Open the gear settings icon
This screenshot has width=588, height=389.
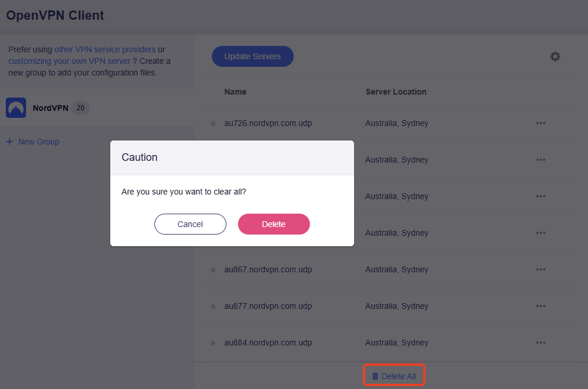tap(555, 56)
